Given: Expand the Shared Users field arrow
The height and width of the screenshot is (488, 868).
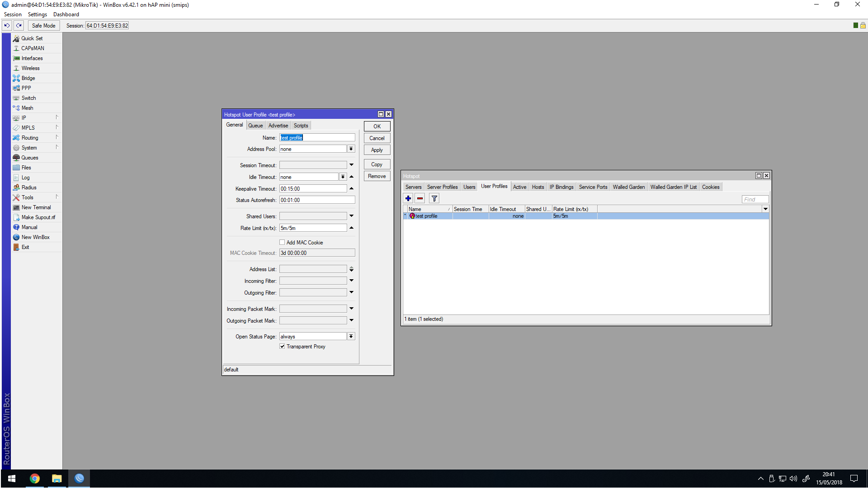Looking at the screenshot, I should (351, 216).
